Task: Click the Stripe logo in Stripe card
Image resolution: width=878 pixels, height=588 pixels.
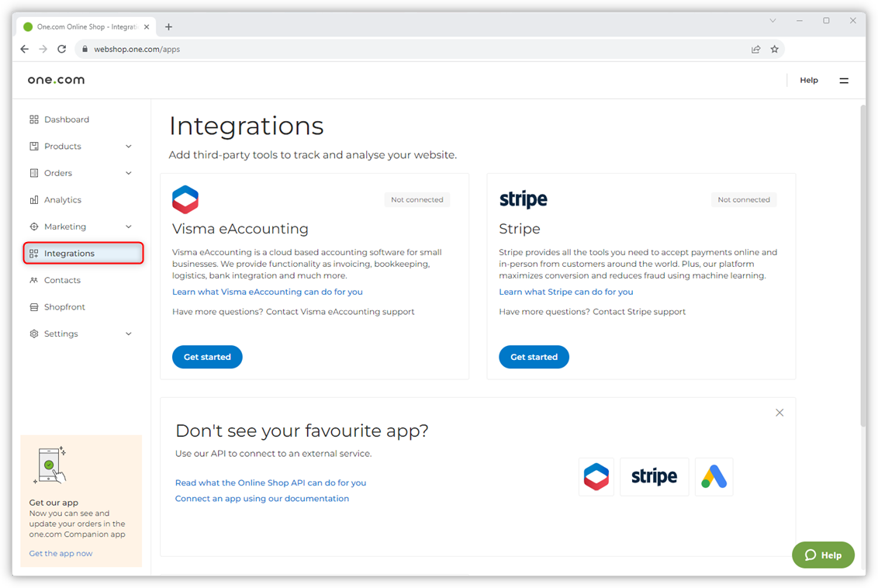Action: click(x=523, y=200)
